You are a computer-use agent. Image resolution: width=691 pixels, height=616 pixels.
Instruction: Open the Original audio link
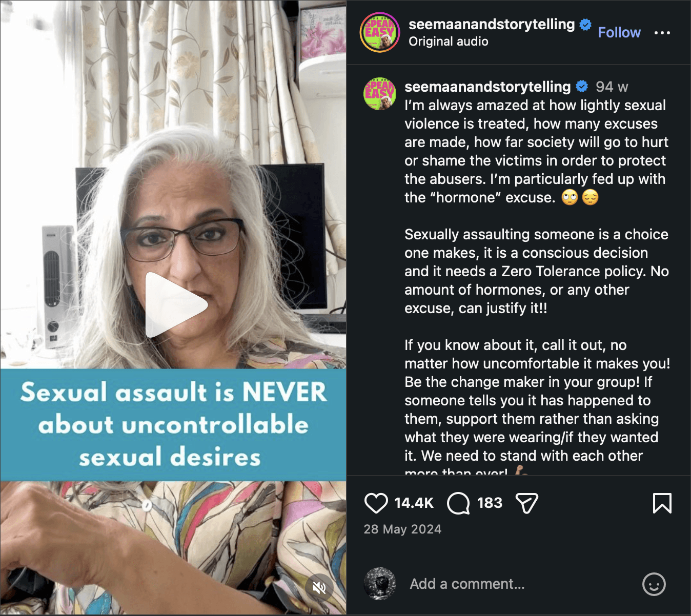tap(449, 42)
